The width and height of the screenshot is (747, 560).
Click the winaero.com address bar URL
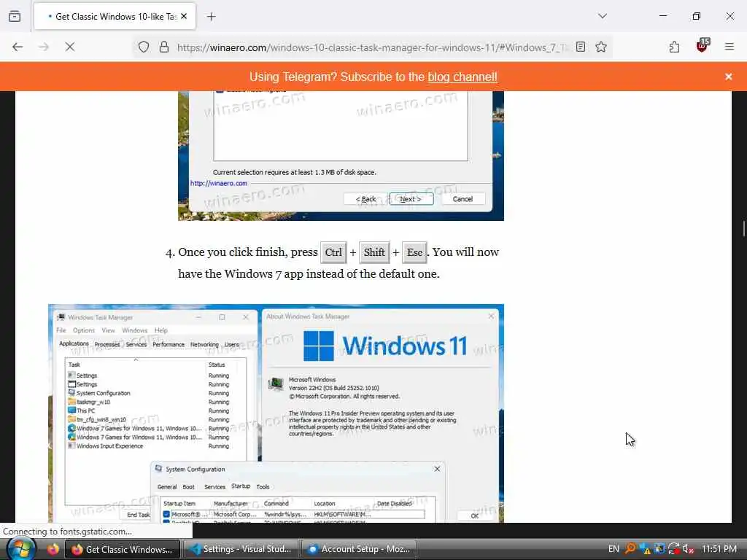click(371, 47)
